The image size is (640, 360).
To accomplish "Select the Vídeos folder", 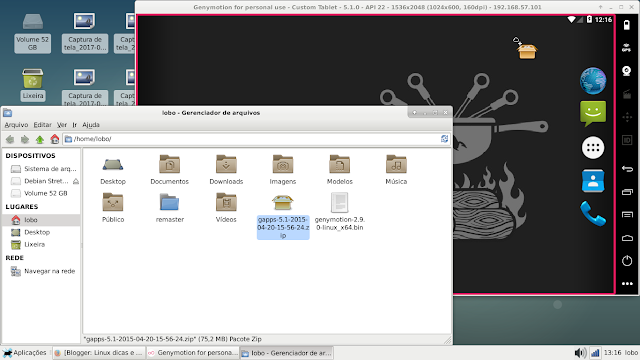I will pyautogui.click(x=226, y=202).
